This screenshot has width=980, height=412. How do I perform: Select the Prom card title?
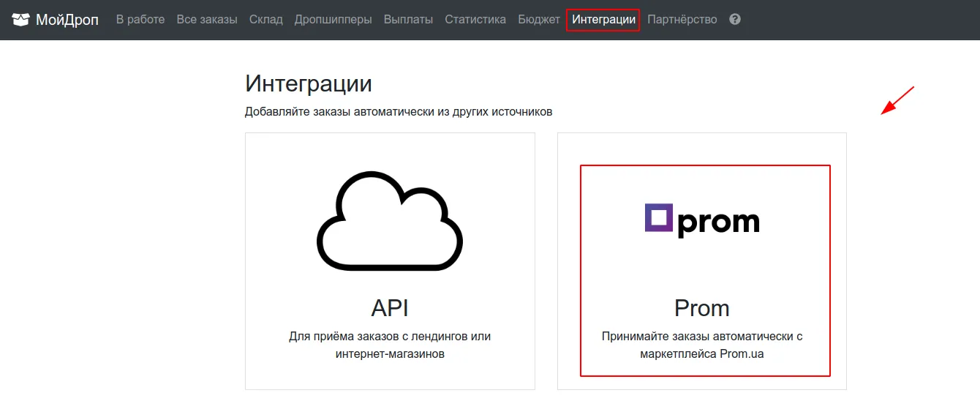click(702, 308)
